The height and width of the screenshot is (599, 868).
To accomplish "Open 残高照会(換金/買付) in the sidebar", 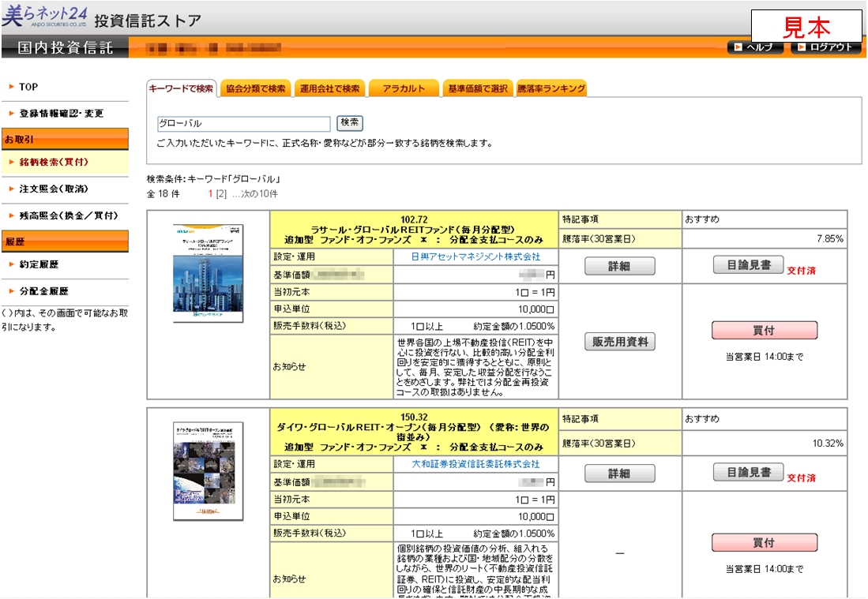I will (68, 215).
